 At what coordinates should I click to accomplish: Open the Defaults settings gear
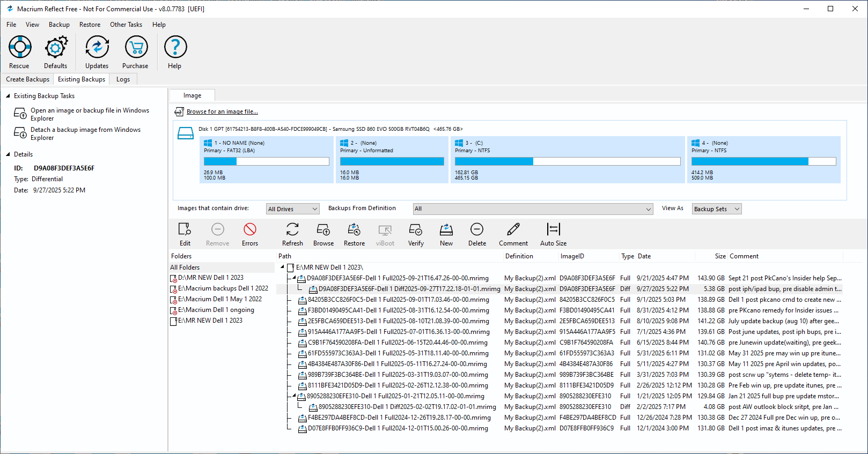[x=56, y=52]
